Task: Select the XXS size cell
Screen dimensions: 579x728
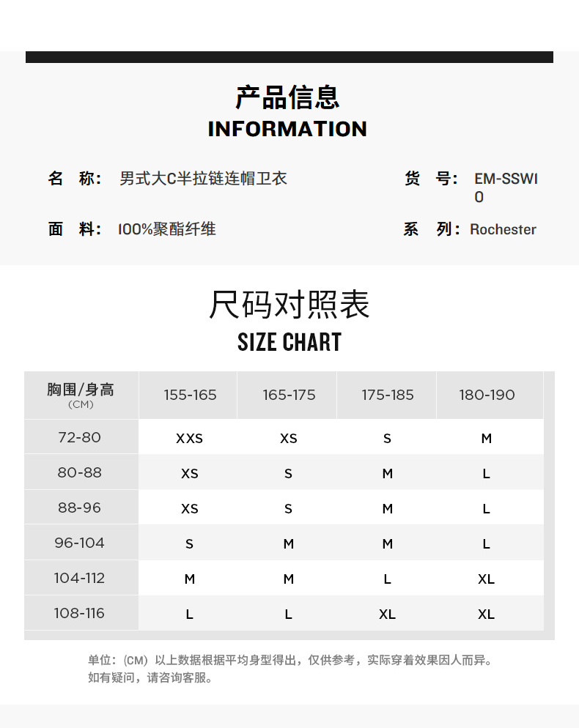Action: pyautogui.click(x=189, y=439)
